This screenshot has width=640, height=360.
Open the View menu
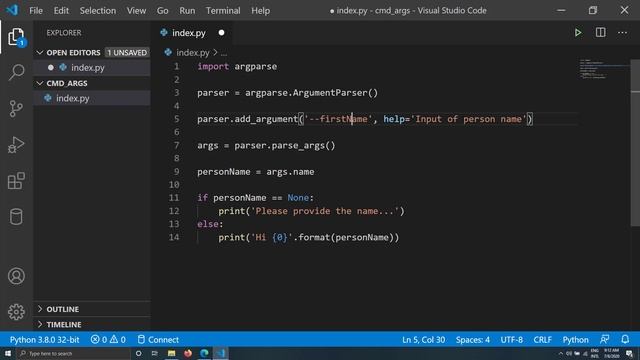click(136, 10)
